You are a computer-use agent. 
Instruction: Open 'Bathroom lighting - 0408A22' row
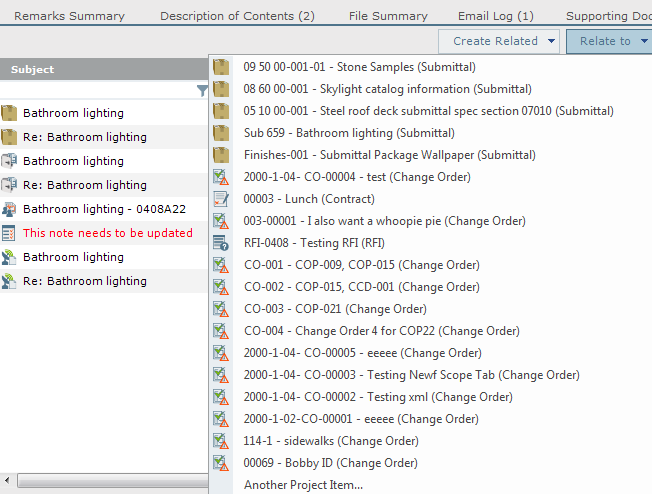(104, 209)
